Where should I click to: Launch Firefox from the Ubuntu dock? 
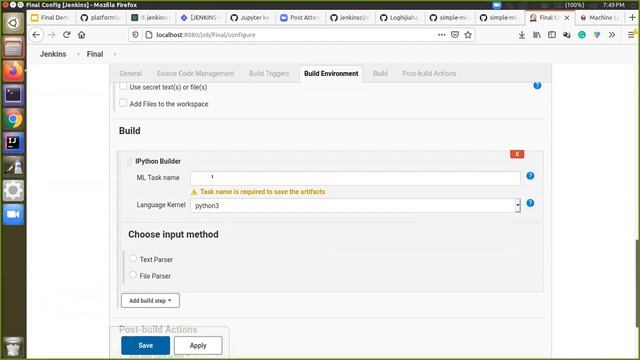tap(13, 71)
